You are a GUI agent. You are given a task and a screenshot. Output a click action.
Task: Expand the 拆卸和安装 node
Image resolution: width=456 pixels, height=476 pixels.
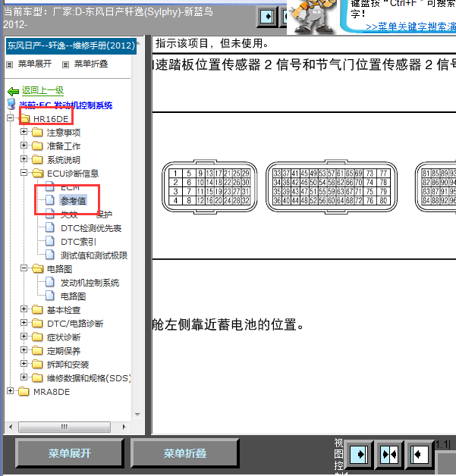pos(24,363)
